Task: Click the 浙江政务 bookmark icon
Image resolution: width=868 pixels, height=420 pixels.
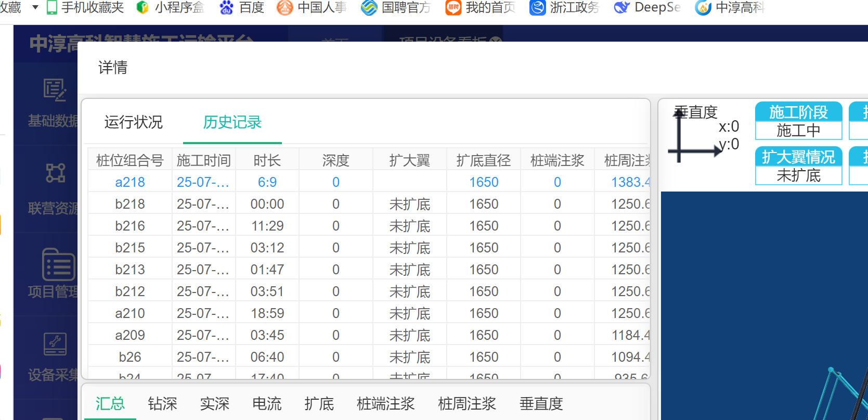Action: coord(537,7)
